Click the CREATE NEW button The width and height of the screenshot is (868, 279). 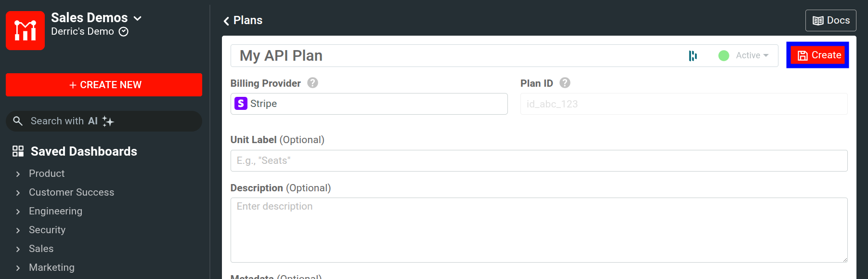pyautogui.click(x=104, y=84)
